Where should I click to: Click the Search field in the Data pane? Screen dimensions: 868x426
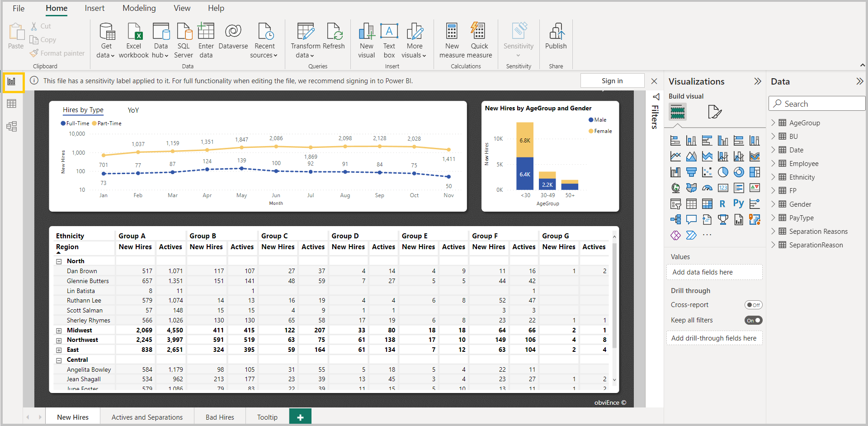[x=816, y=103]
